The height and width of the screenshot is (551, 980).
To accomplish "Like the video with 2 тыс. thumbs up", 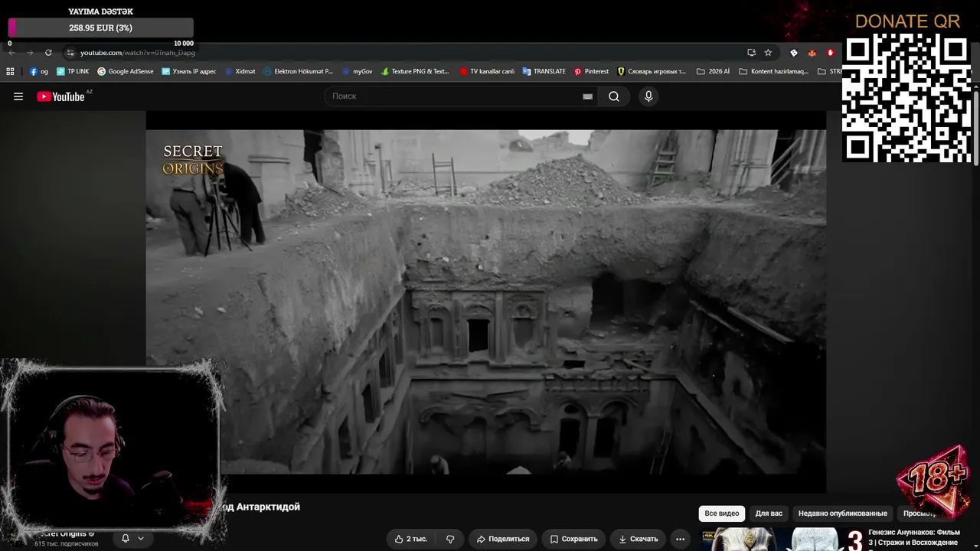I will click(411, 539).
